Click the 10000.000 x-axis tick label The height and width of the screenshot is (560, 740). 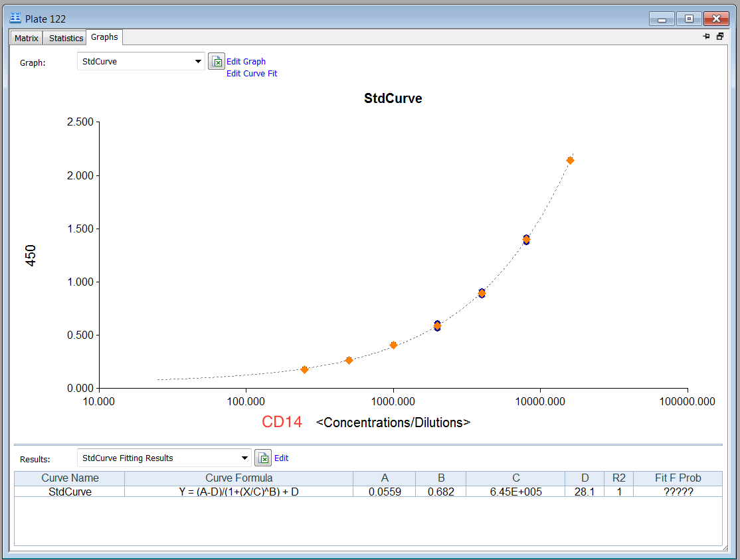540,401
